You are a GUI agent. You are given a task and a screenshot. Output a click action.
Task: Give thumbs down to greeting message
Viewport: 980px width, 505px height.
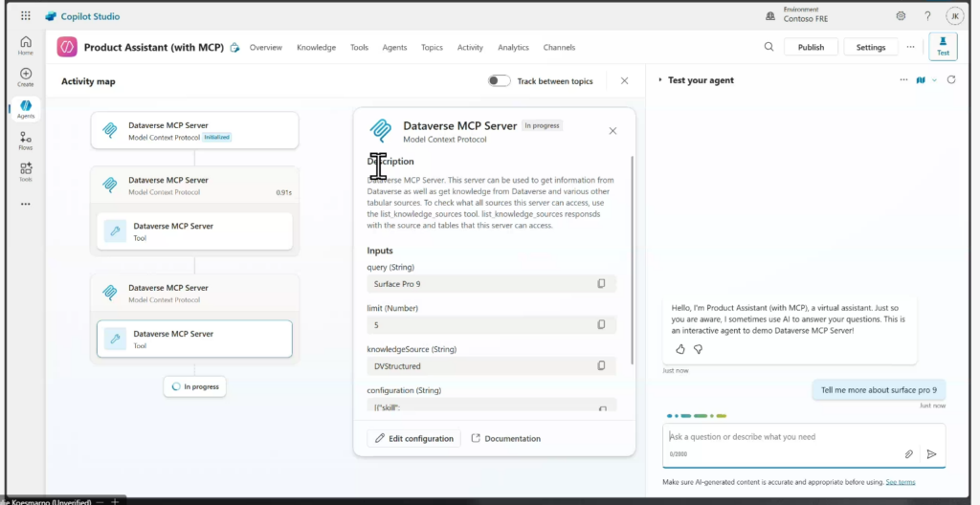click(698, 349)
